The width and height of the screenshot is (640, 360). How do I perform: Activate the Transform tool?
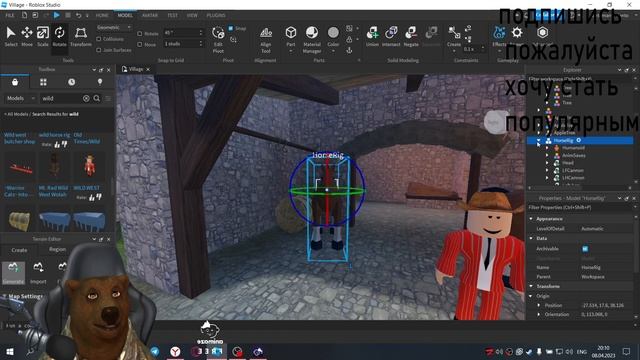80,36
